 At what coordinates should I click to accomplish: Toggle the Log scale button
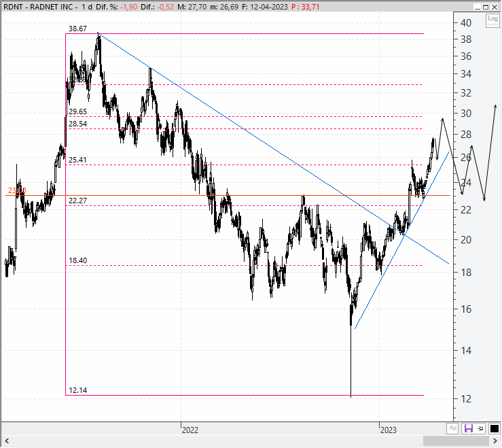tap(492, 21)
